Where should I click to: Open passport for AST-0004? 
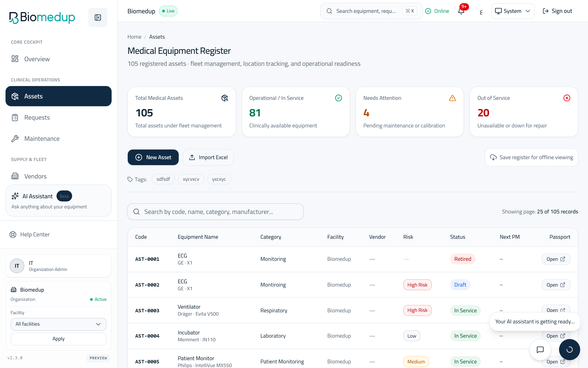(x=556, y=336)
